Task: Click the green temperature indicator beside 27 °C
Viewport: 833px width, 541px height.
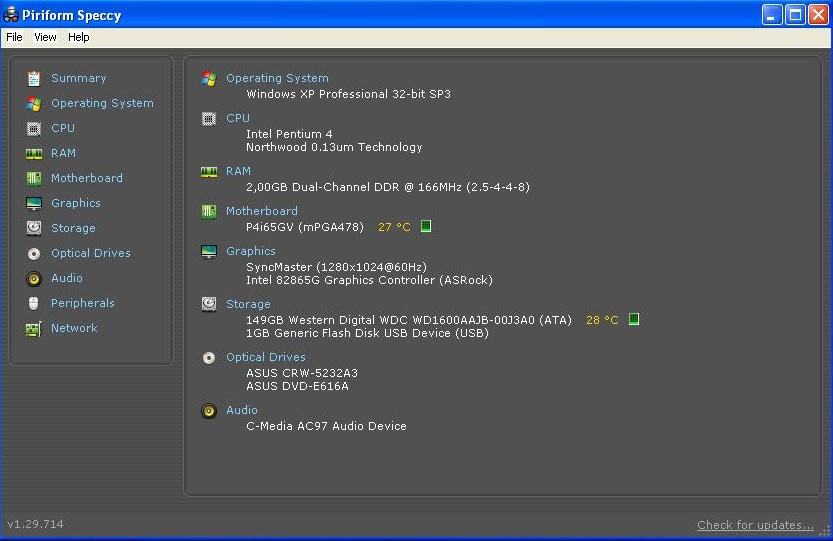Action: pyautogui.click(x=426, y=226)
